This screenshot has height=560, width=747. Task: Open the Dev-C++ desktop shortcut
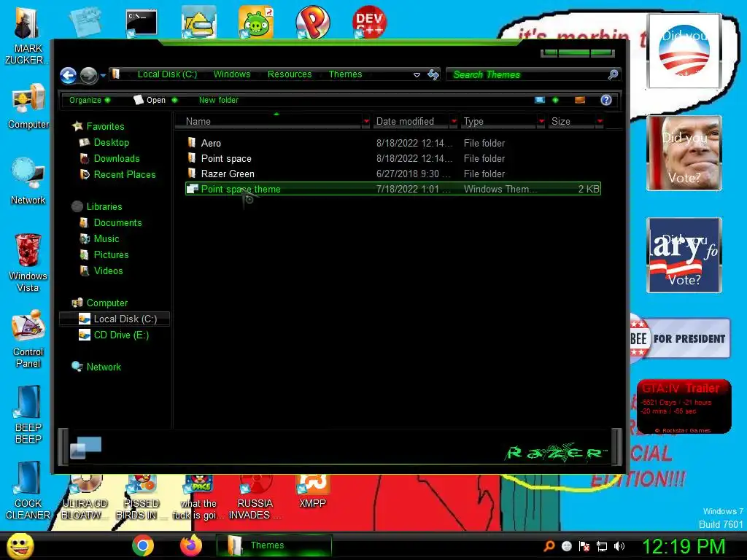pyautogui.click(x=369, y=22)
